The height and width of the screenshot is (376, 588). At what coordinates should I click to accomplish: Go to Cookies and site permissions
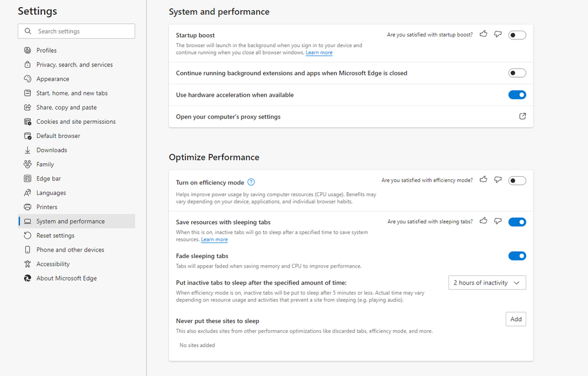click(76, 121)
